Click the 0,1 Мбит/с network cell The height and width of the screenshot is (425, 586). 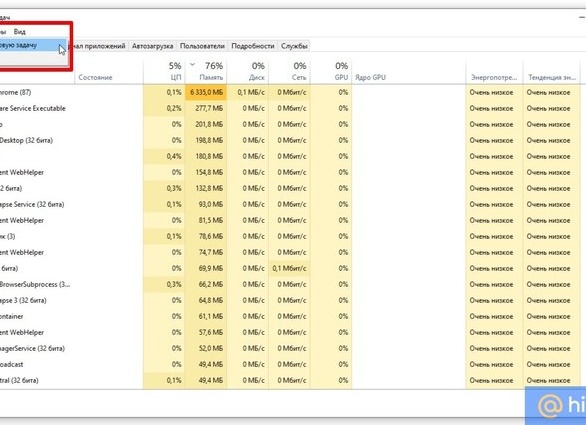[289, 268]
